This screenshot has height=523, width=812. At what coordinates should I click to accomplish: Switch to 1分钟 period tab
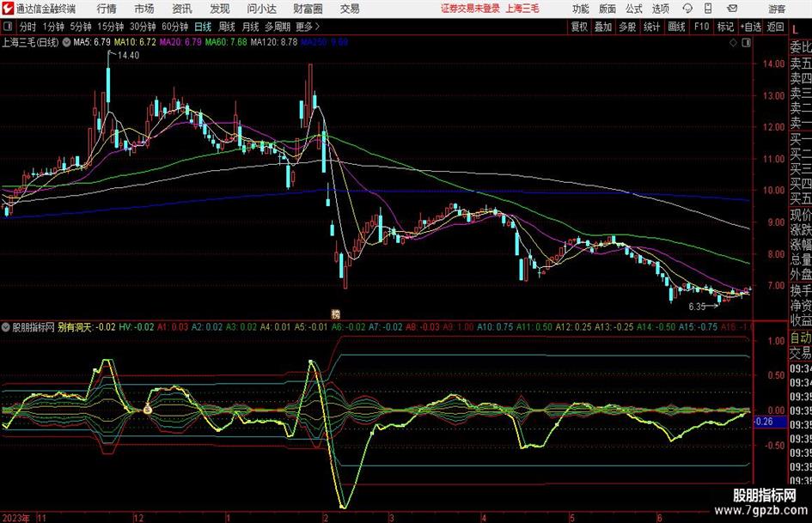coord(52,27)
